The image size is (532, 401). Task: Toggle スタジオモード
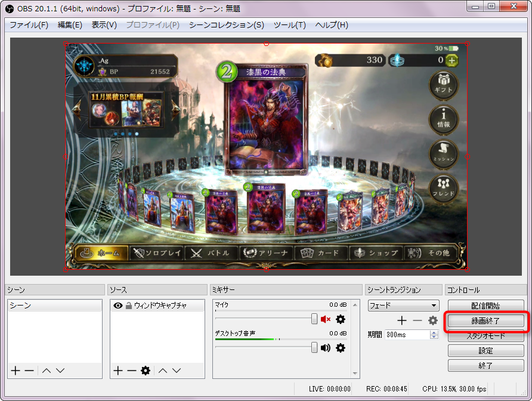coord(486,336)
